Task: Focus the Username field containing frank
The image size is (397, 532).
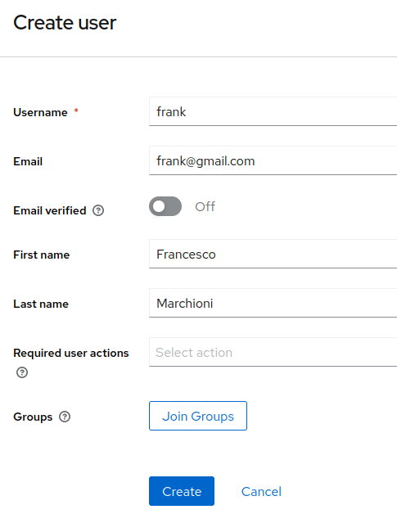Action: [x=273, y=111]
